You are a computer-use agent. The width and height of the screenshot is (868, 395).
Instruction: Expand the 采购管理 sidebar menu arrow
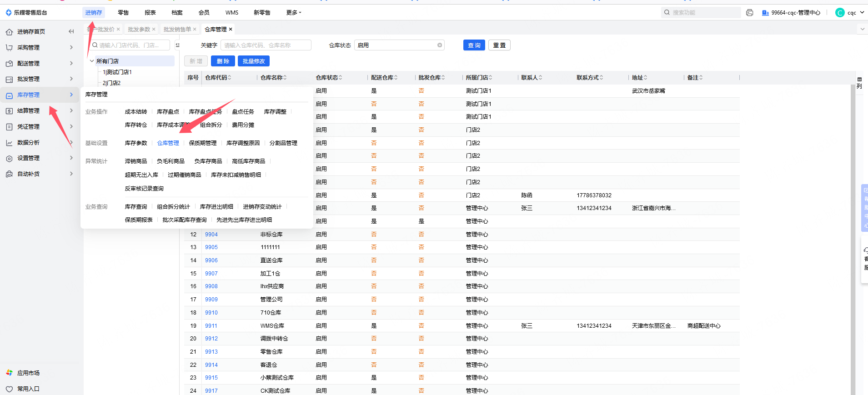(71, 47)
